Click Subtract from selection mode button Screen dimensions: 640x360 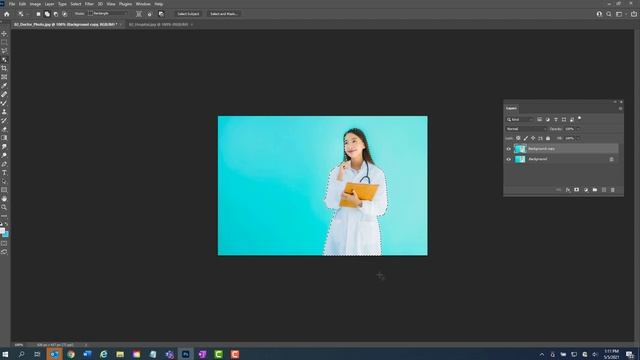tap(56, 14)
